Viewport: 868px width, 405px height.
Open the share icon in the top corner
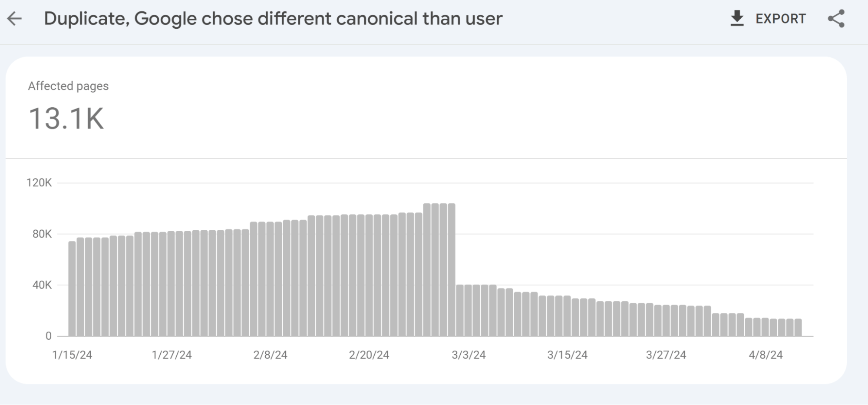(x=836, y=18)
